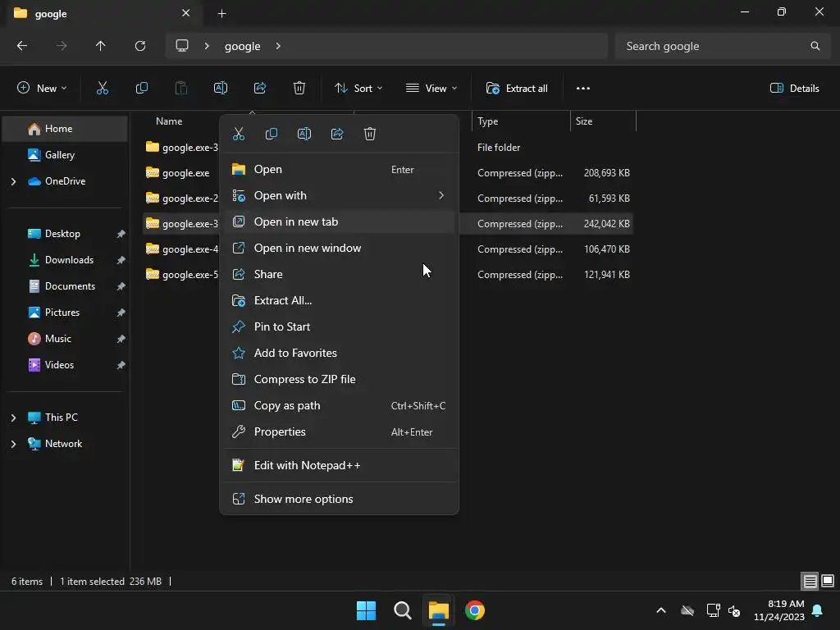Open Properties from the context menu
This screenshot has width=840, height=630.
point(339,431)
